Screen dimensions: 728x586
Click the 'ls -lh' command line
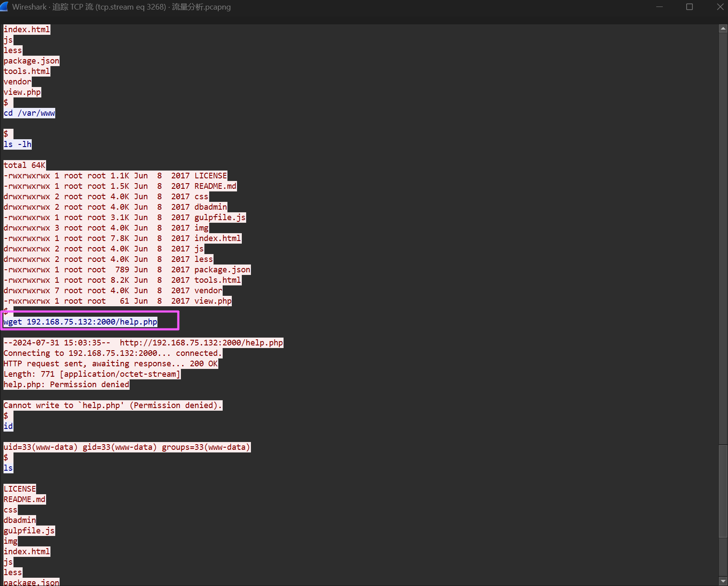pos(18,144)
